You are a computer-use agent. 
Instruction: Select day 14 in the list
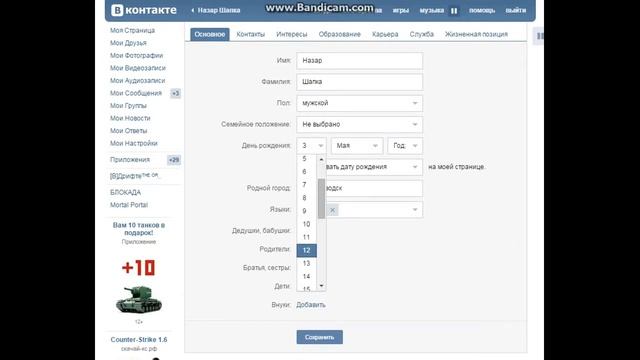point(307,277)
